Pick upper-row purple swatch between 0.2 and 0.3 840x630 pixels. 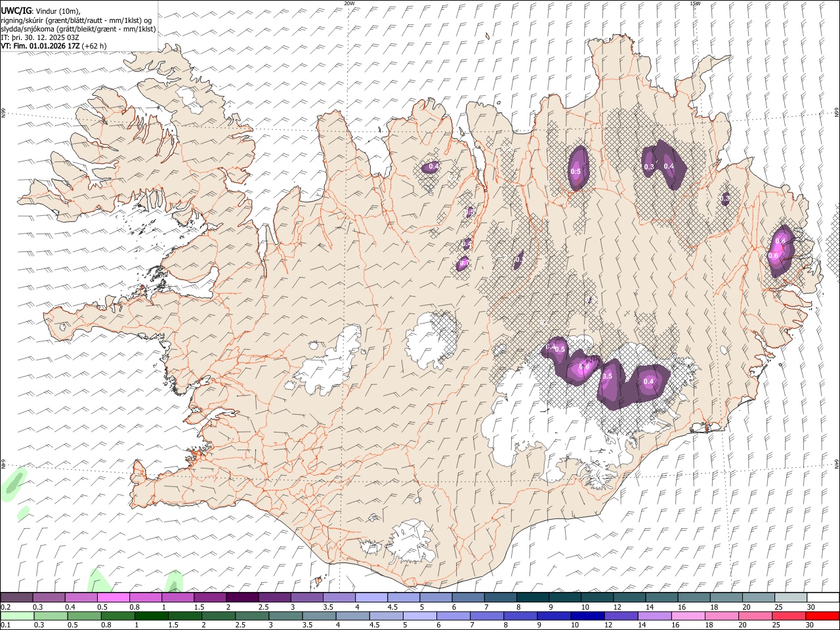point(16,597)
